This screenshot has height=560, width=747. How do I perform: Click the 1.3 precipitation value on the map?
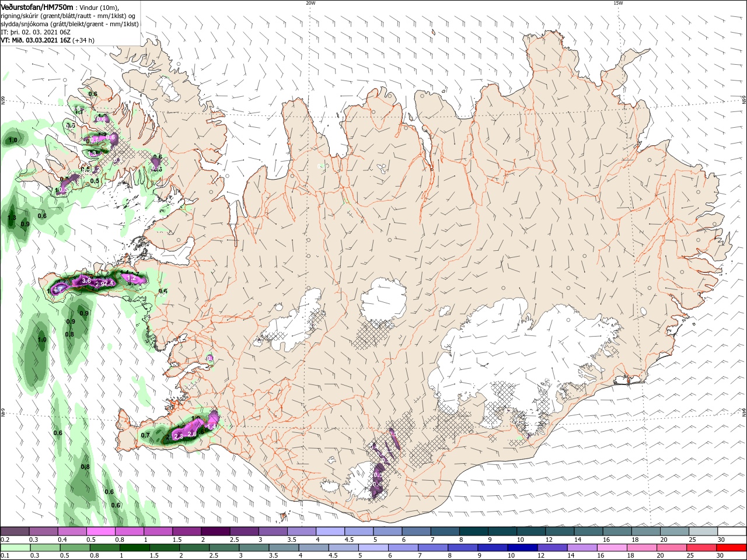(x=12, y=218)
